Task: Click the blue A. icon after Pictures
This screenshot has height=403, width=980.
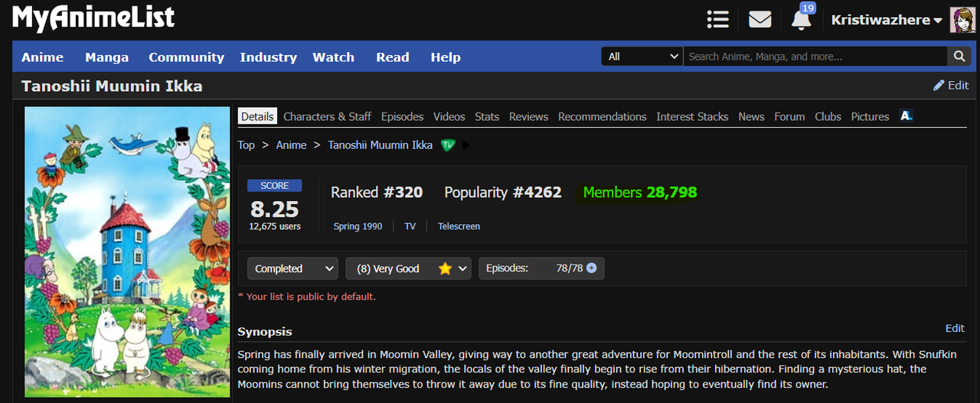Action: [906, 116]
